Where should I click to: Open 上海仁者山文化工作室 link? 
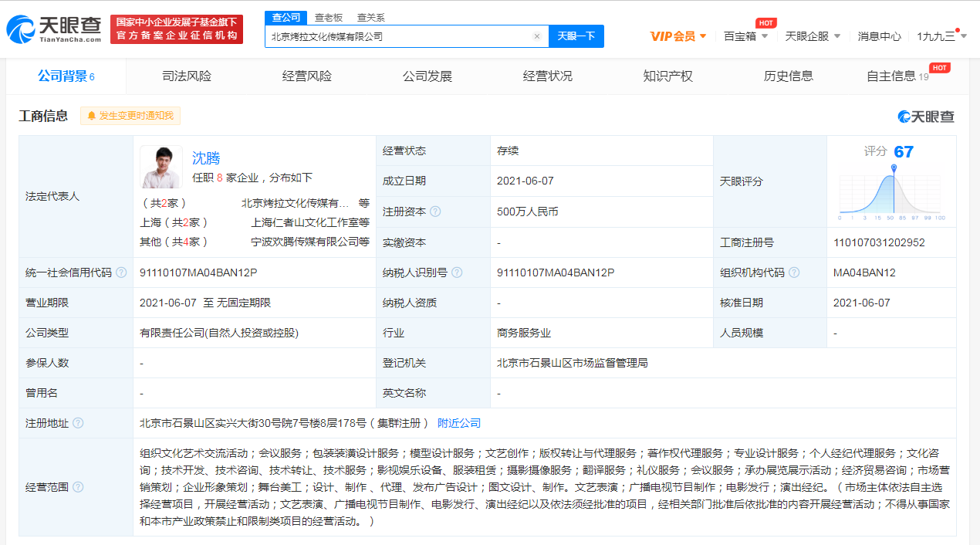coord(305,222)
